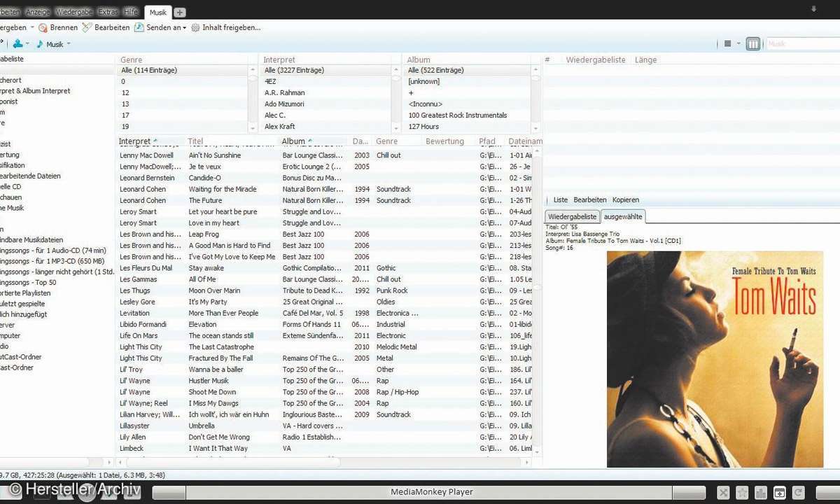
Task: Click the repeat arrow icon in the player bar
Action: click(x=797, y=493)
